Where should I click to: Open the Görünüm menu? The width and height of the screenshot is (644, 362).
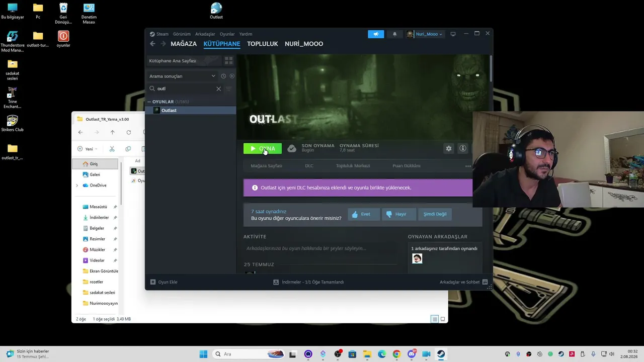182,34
